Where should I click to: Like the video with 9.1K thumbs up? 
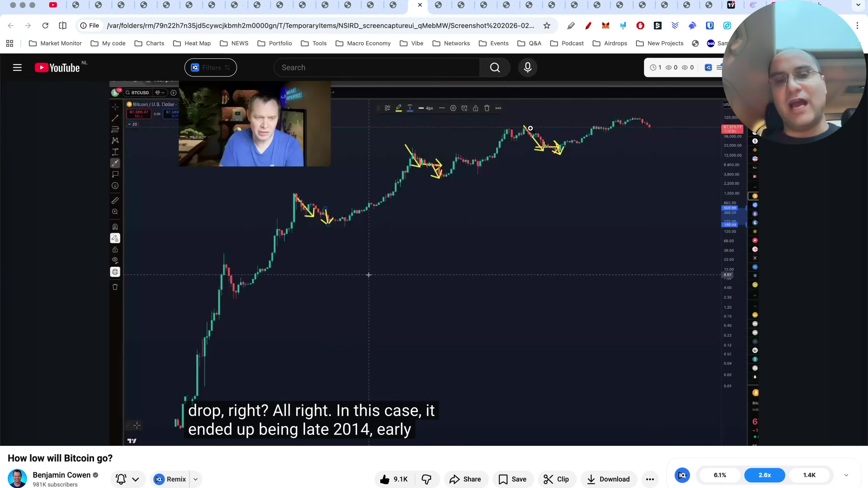click(394, 479)
